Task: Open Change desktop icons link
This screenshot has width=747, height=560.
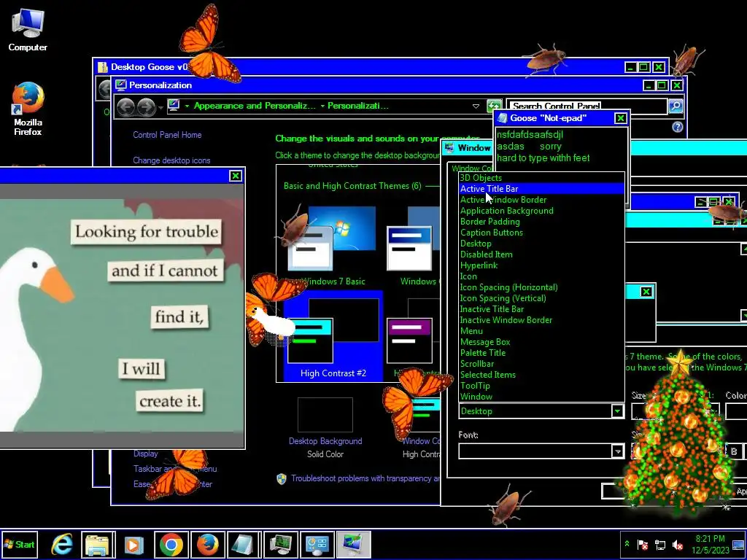Action: (171, 160)
